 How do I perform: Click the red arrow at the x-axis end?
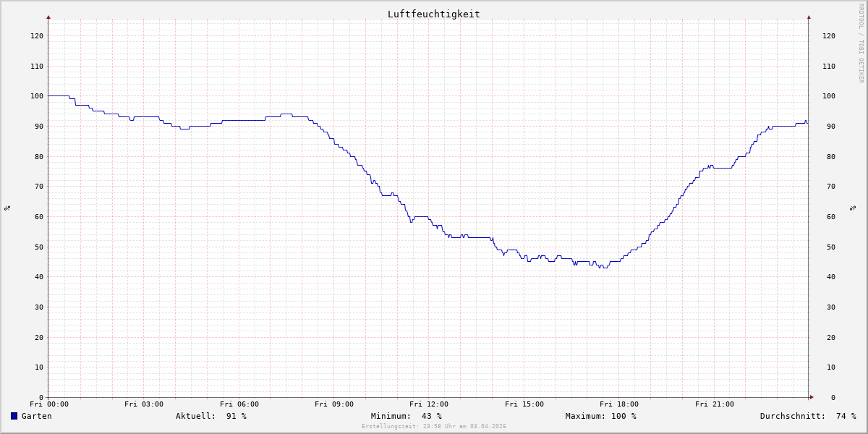(x=811, y=397)
